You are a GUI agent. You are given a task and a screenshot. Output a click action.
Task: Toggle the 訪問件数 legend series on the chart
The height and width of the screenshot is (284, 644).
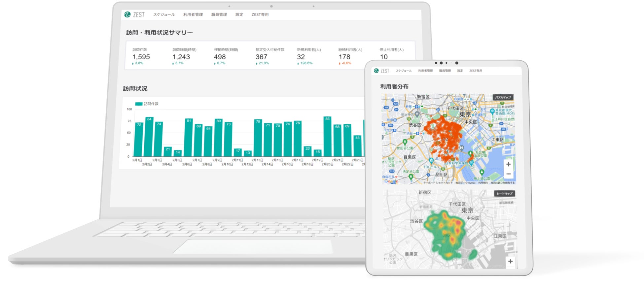click(147, 104)
